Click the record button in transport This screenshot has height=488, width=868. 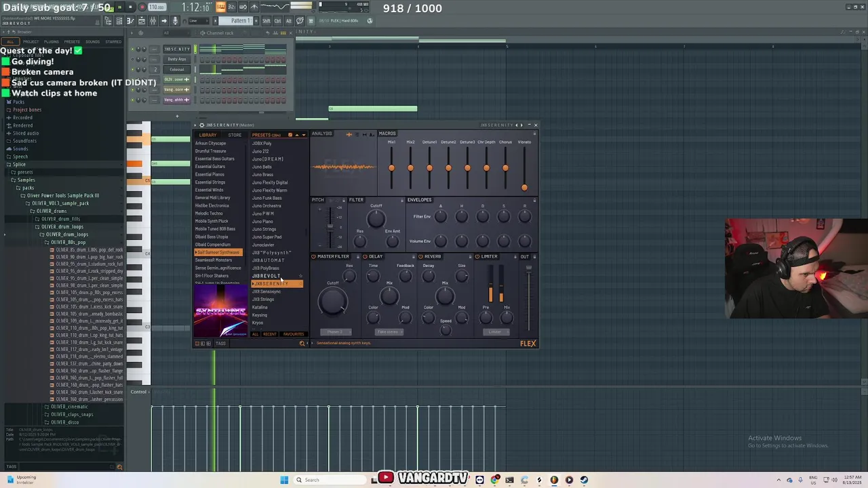(142, 7)
